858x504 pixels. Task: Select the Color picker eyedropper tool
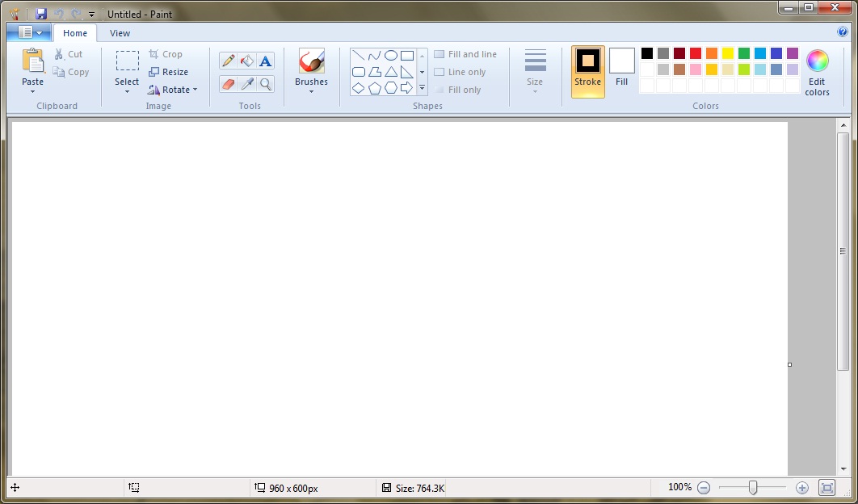click(x=246, y=84)
